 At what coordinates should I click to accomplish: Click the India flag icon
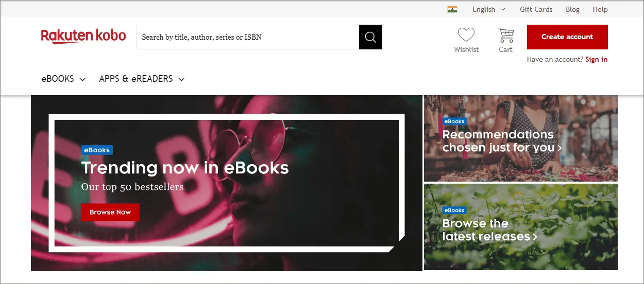pyautogui.click(x=452, y=9)
